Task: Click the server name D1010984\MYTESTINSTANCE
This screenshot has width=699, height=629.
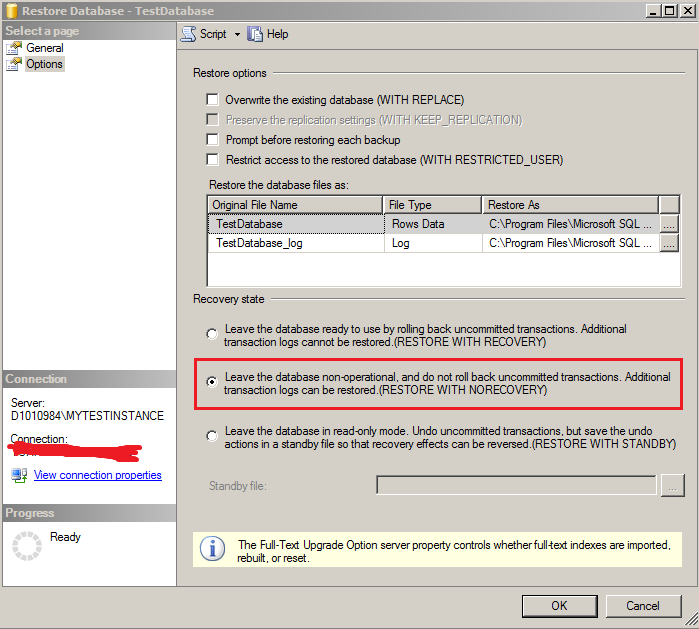Action: point(87,415)
